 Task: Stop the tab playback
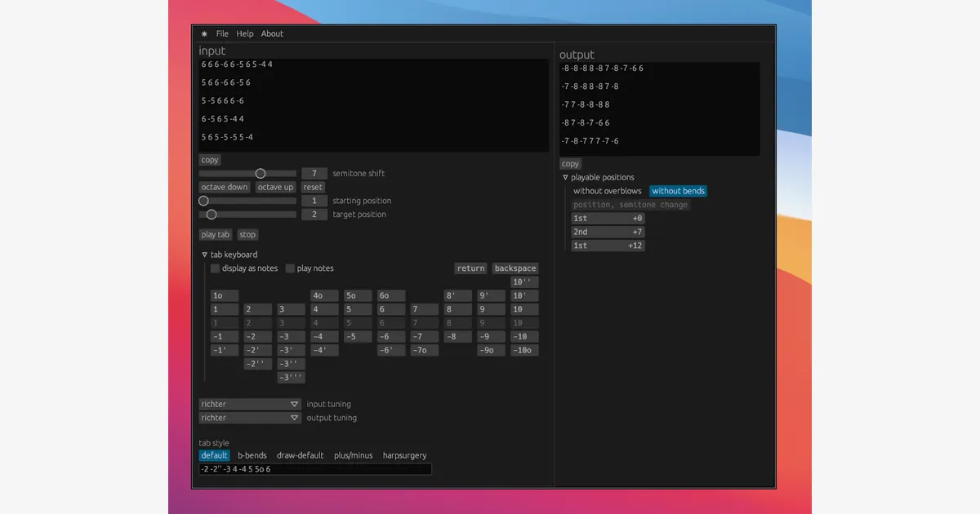click(x=247, y=235)
